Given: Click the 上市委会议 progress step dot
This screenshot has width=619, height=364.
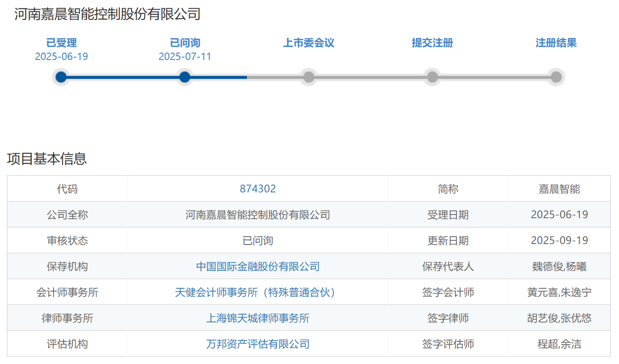Looking at the screenshot, I should click(309, 77).
